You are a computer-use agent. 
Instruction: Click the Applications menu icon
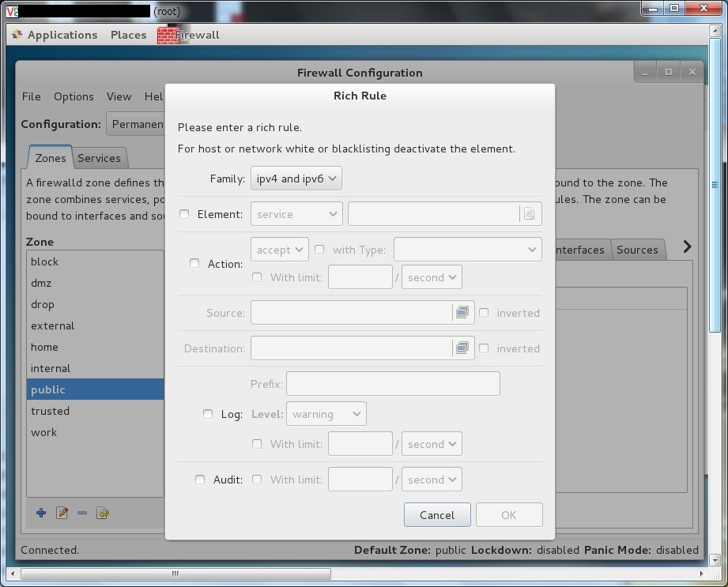coord(17,34)
